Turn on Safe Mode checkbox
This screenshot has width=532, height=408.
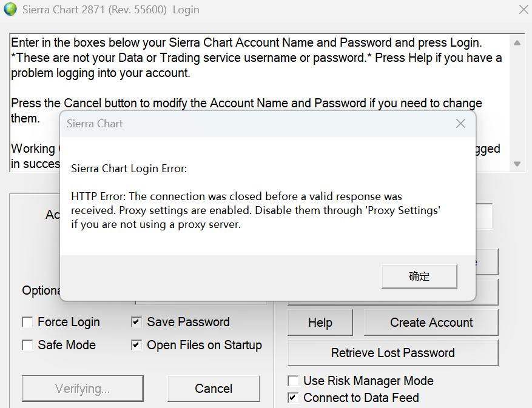pyautogui.click(x=27, y=346)
